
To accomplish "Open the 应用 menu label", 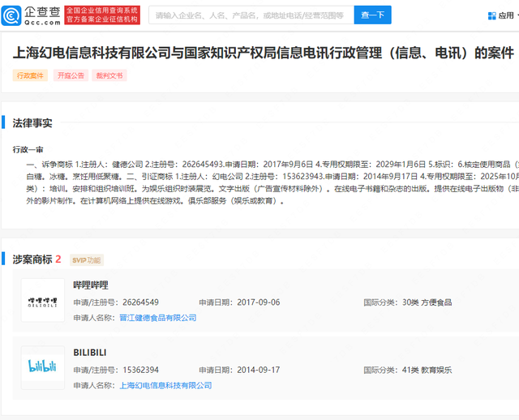I will [506, 15].
